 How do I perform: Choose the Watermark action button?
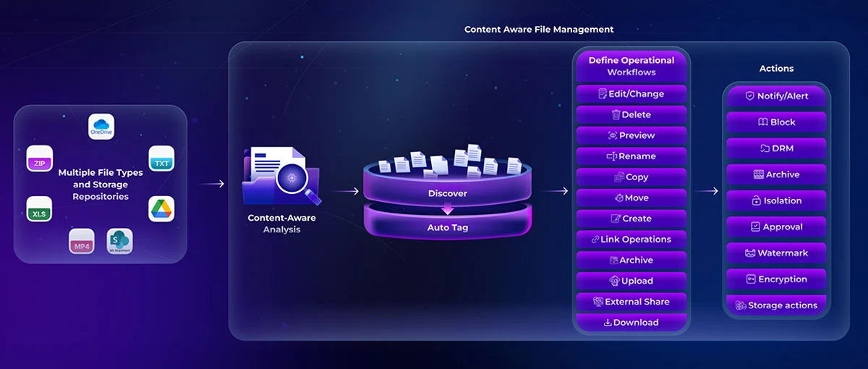coord(776,253)
